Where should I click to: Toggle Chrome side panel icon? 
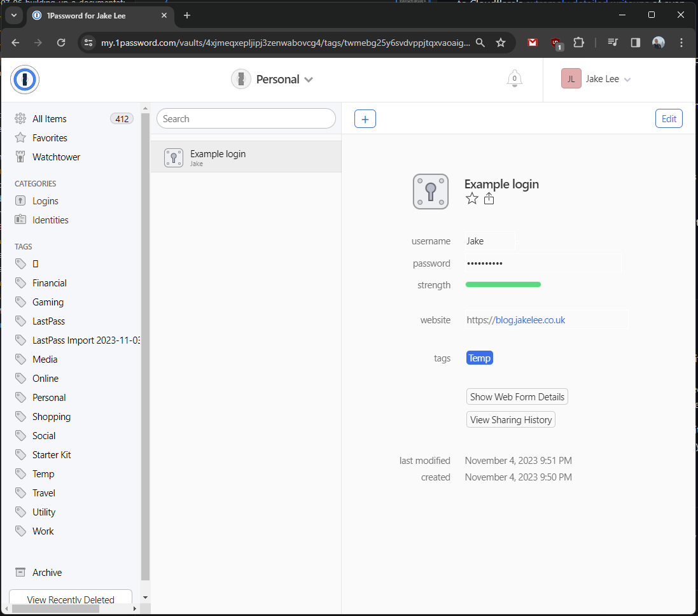click(635, 42)
